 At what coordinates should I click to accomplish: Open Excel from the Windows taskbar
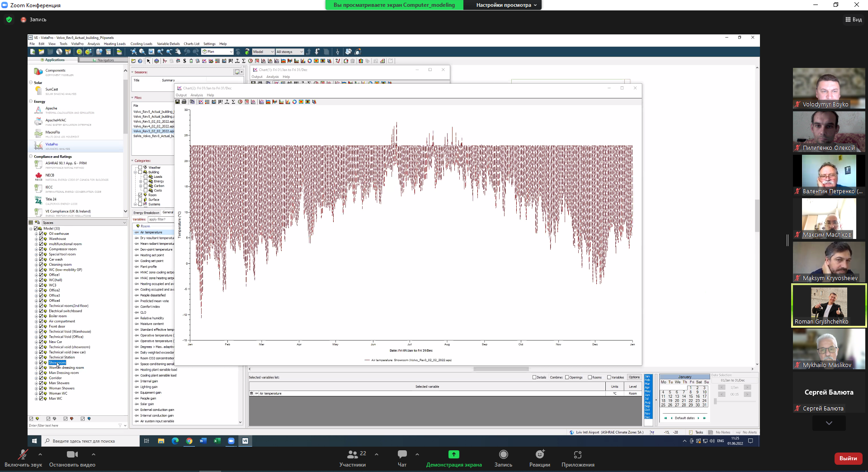[217, 441]
